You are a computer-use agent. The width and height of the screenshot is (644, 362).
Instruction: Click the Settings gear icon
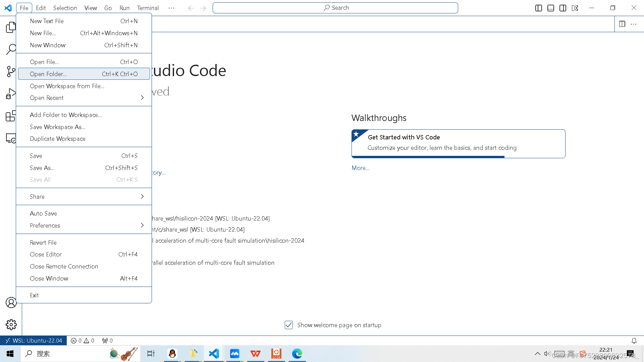click(11, 324)
